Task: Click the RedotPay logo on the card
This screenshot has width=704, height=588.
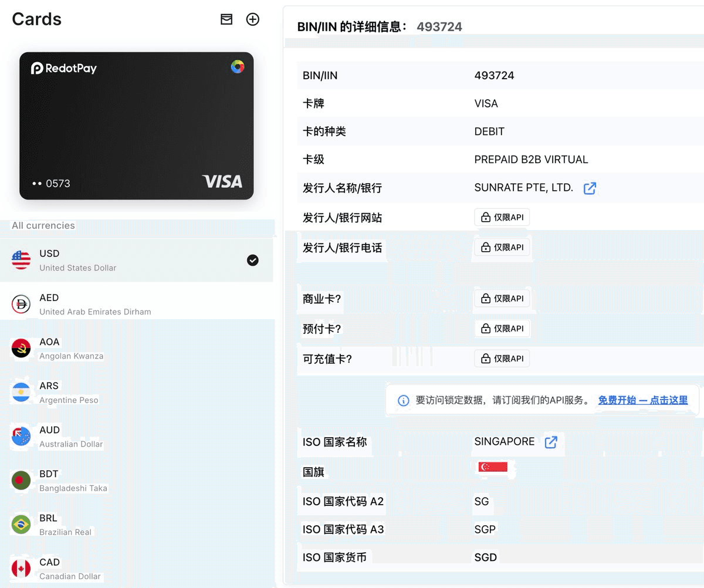Action: [64, 68]
